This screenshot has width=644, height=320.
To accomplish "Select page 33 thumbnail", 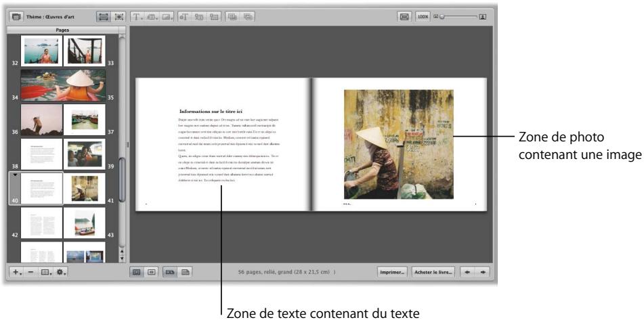I will tap(85, 51).
